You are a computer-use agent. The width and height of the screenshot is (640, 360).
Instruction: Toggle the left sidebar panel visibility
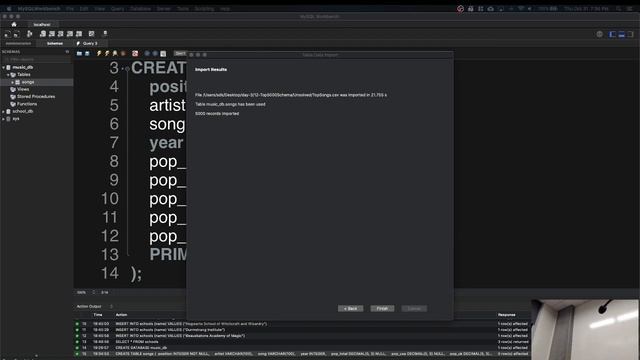[x=613, y=34]
